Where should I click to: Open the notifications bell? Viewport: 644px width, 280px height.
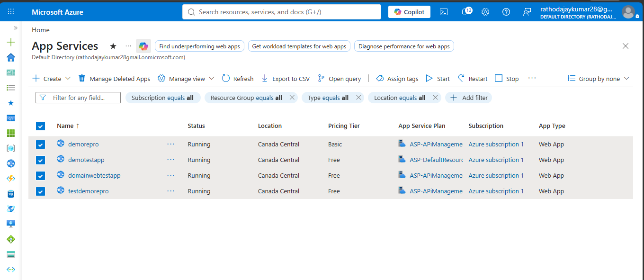pos(465,12)
